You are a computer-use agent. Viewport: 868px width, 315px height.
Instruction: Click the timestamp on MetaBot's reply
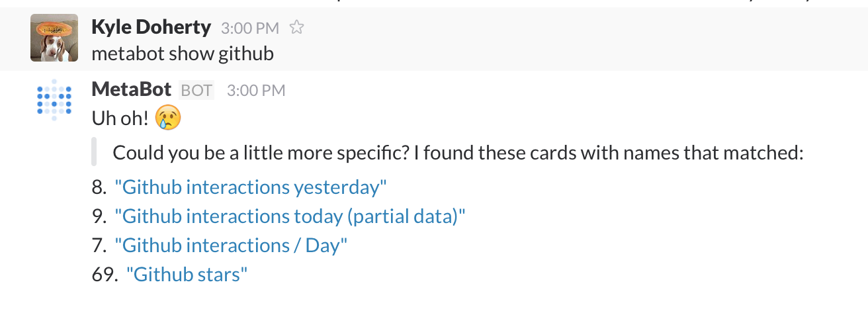click(x=256, y=91)
